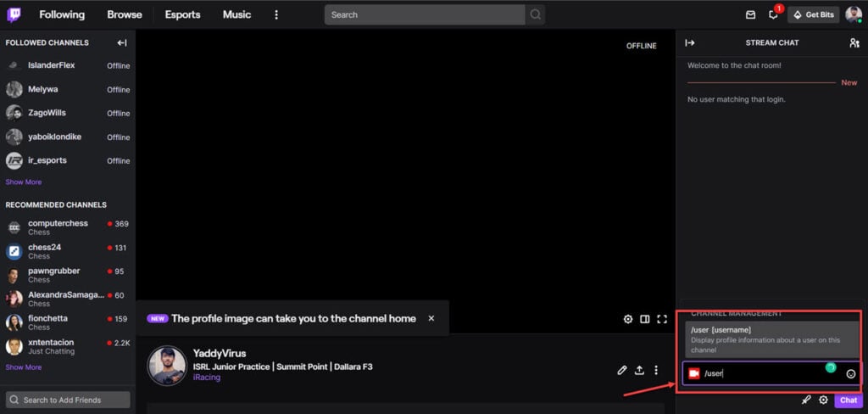This screenshot has height=414, width=868.
Task: Collapse the followed channels sidebar
Action: click(x=122, y=42)
